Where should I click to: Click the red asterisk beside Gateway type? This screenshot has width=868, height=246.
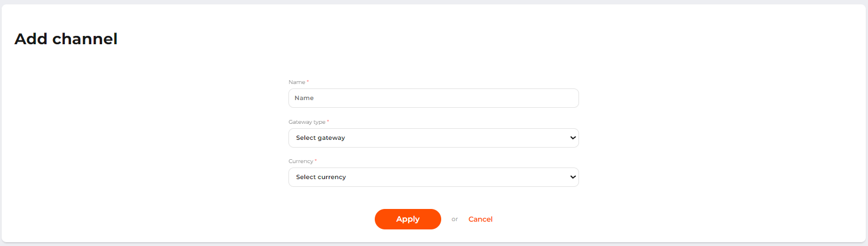pos(328,121)
